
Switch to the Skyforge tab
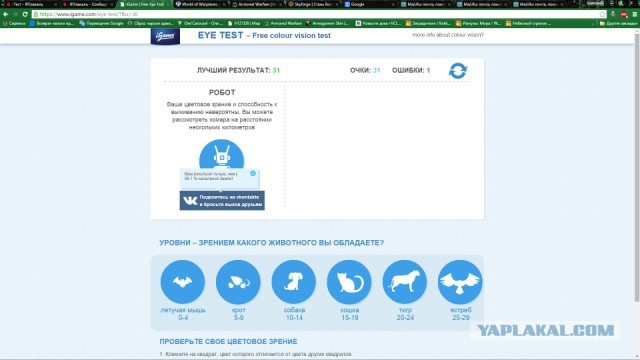pos(313,4)
